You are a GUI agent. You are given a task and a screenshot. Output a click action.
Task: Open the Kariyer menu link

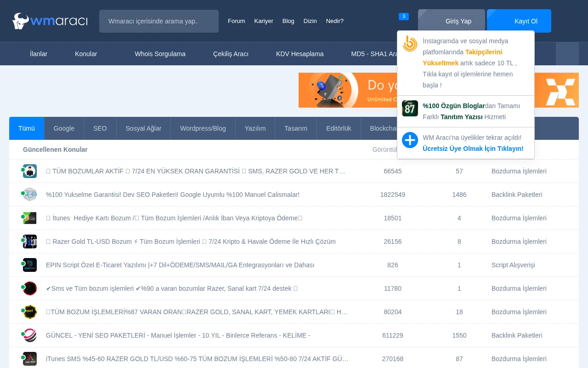click(x=264, y=21)
